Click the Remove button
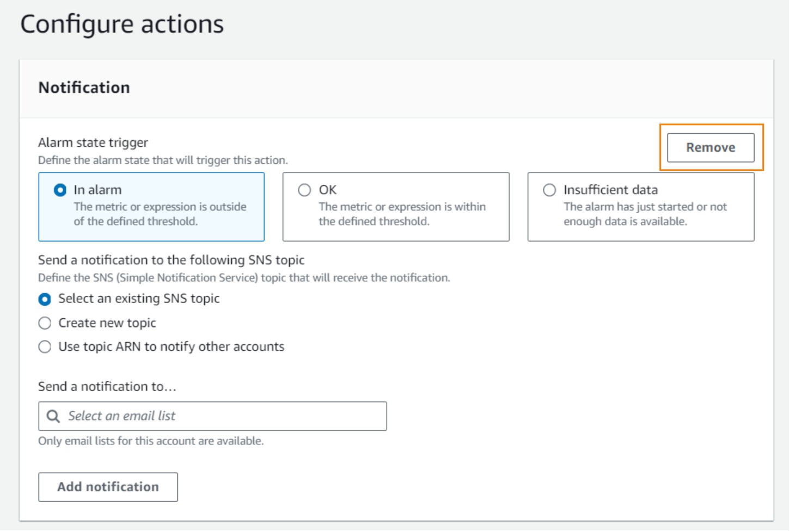Viewport: 790px width, 532px height. click(x=710, y=147)
